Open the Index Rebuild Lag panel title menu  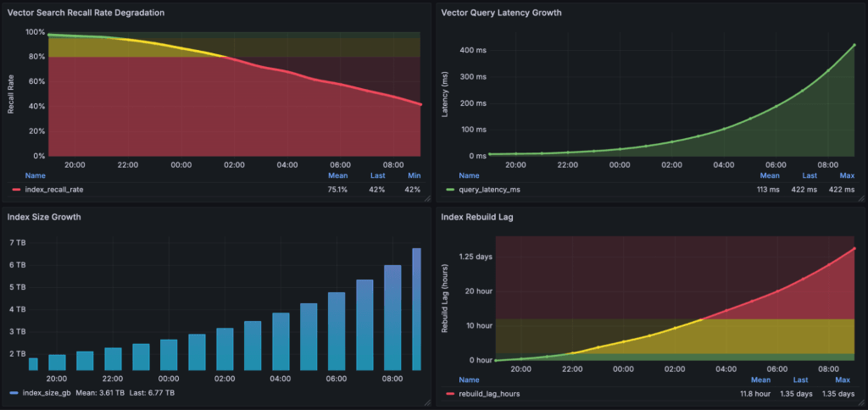[x=477, y=217]
